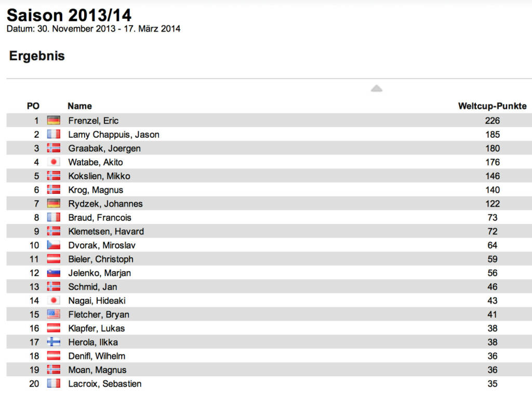Click the Japanese flag beside Watabe, Akito
The width and height of the screenshot is (532, 395).
[x=54, y=162]
